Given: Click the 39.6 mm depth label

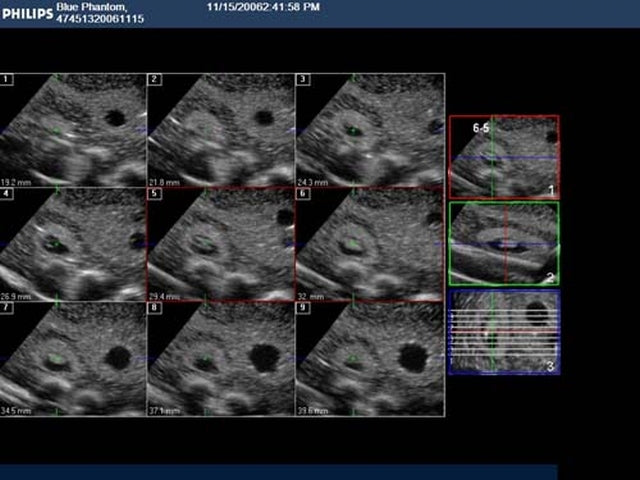Looking at the screenshot, I should coord(311,410).
